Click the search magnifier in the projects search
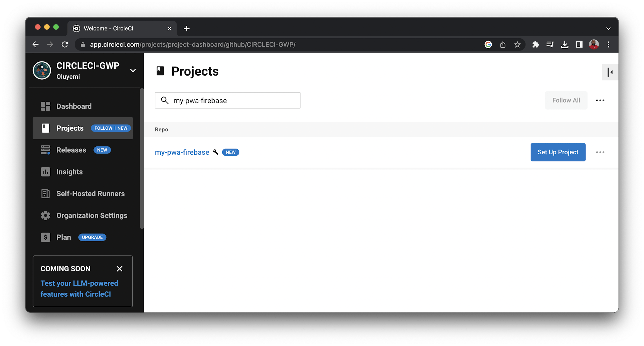Image resolution: width=644 pixels, height=346 pixels. pos(165,100)
